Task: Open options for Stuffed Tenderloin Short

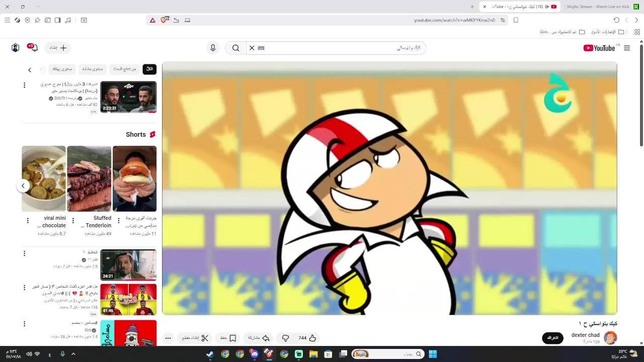Action: [73, 220]
